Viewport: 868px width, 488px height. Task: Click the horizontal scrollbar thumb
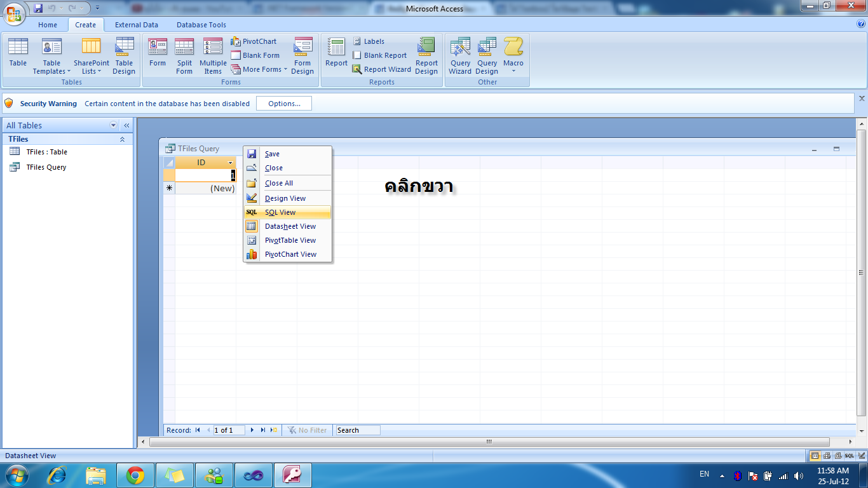[489, 442]
